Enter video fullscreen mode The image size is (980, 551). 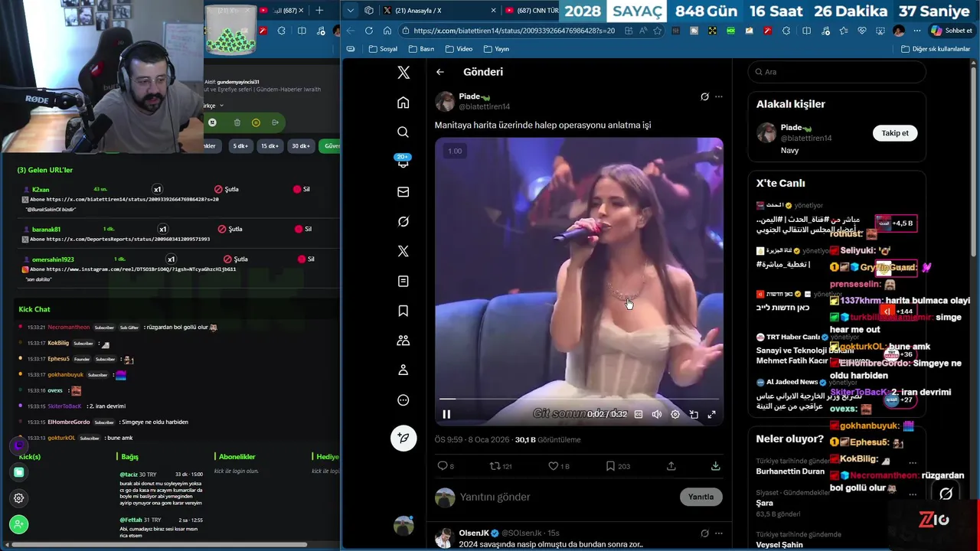[x=711, y=414]
